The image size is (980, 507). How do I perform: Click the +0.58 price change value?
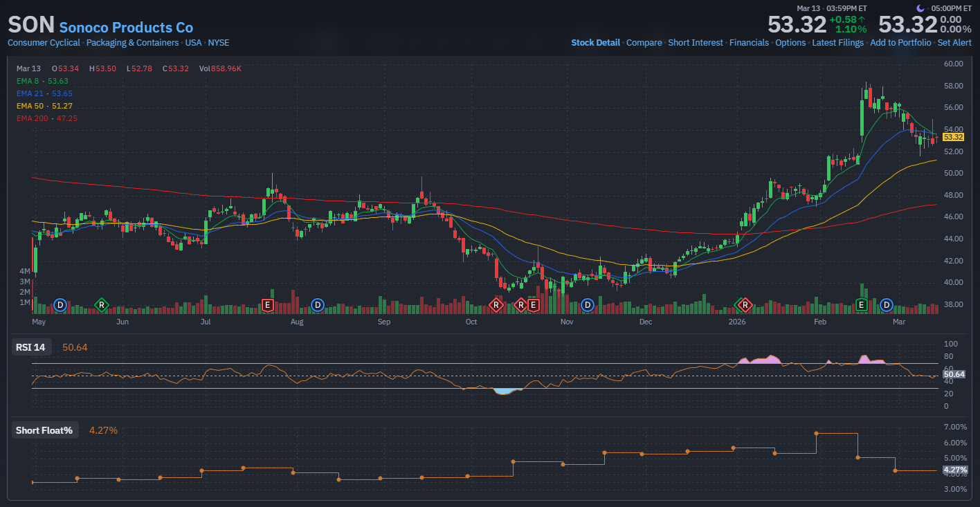(842, 19)
